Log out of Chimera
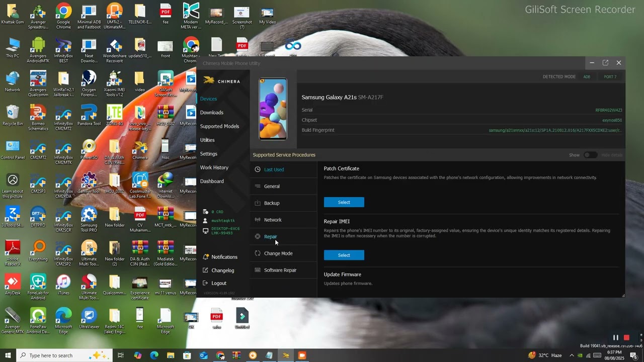This screenshot has width=644, height=362. 214,283
